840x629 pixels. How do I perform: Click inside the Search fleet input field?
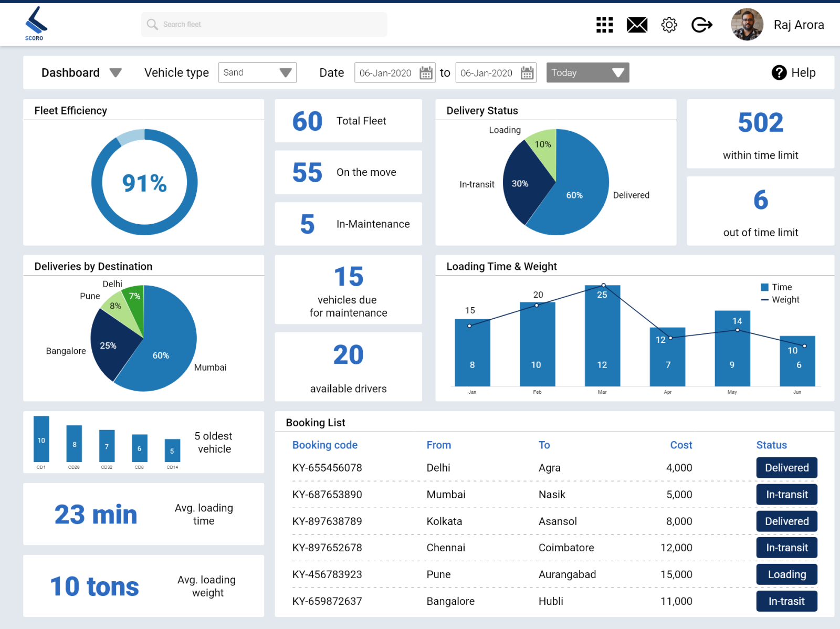click(x=262, y=24)
